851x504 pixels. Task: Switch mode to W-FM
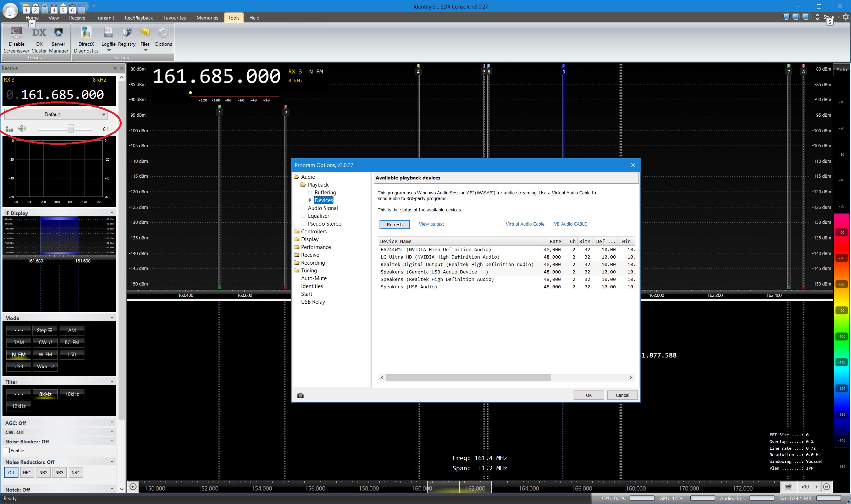[45, 354]
